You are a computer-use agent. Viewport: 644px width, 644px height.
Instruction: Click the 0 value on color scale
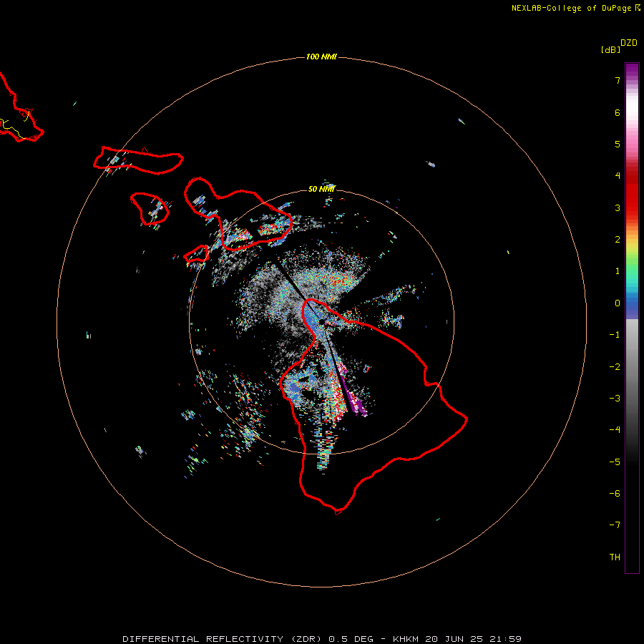[x=618, y=303]
